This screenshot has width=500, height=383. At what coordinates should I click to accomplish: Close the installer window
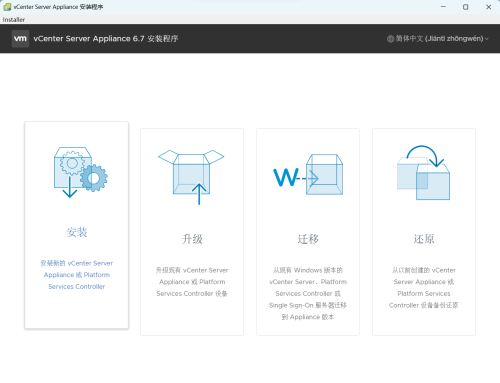point(488,7)
